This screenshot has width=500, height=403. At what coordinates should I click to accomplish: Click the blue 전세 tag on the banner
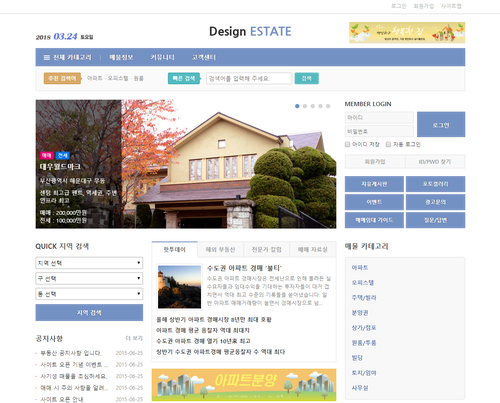tap(63, 155)
